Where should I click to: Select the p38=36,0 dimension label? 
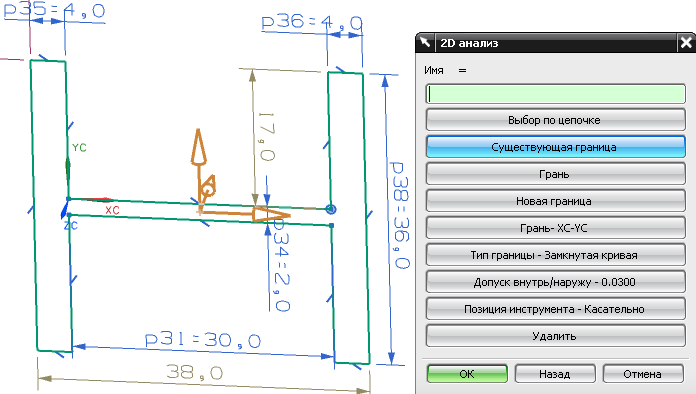(400, 215)
